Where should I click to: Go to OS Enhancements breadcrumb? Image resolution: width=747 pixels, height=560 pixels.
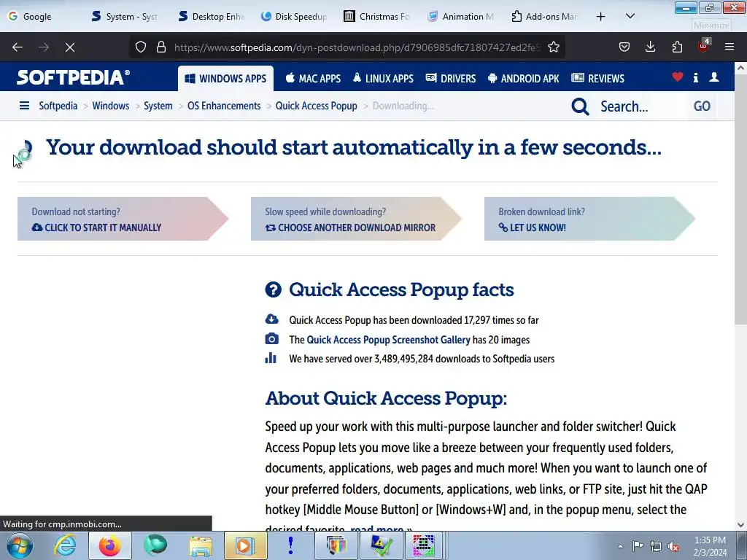pyautogui.click(x=224, y=106)
